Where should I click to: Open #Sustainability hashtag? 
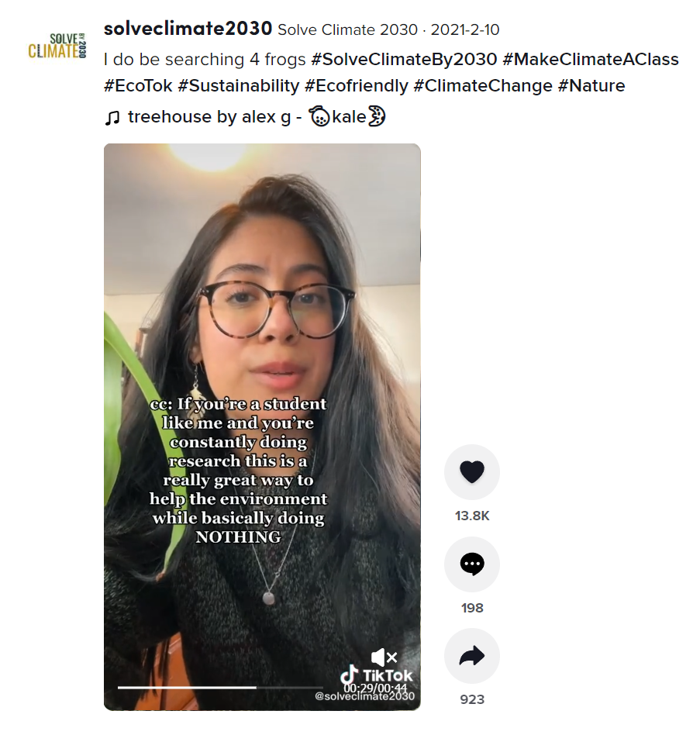(x=239, y=86)
